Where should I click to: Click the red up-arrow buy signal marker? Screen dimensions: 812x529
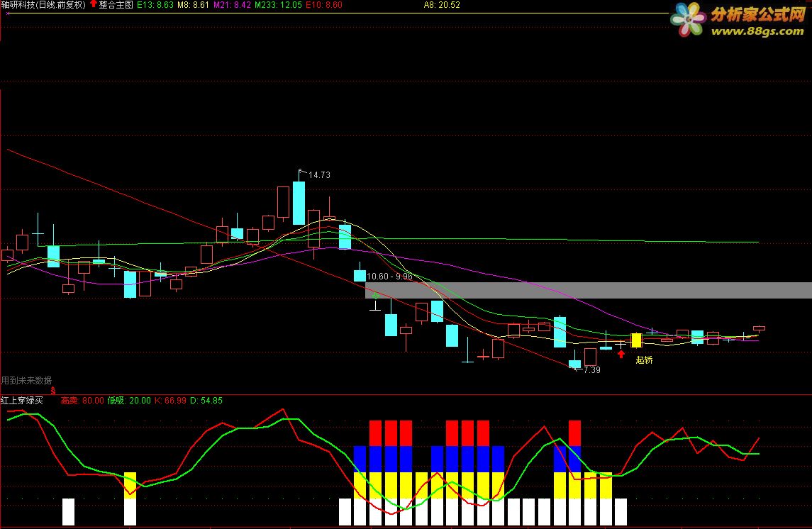(x=621, y=354)
